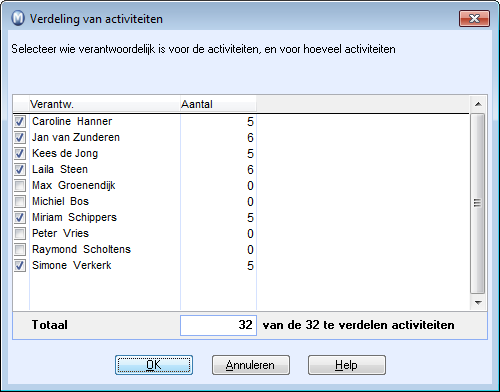Untick Miriam Schippers checkbox
This screenshot has height=392, width=500.
(20, 217)
